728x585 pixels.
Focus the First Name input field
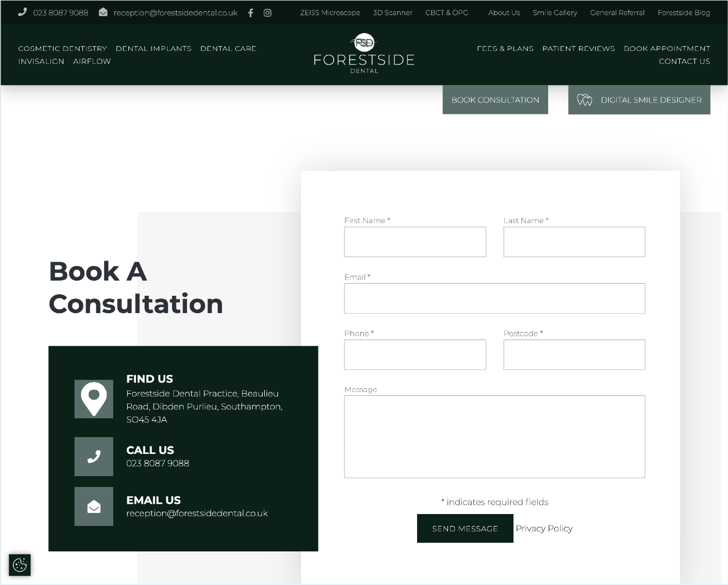pos(415,242)
